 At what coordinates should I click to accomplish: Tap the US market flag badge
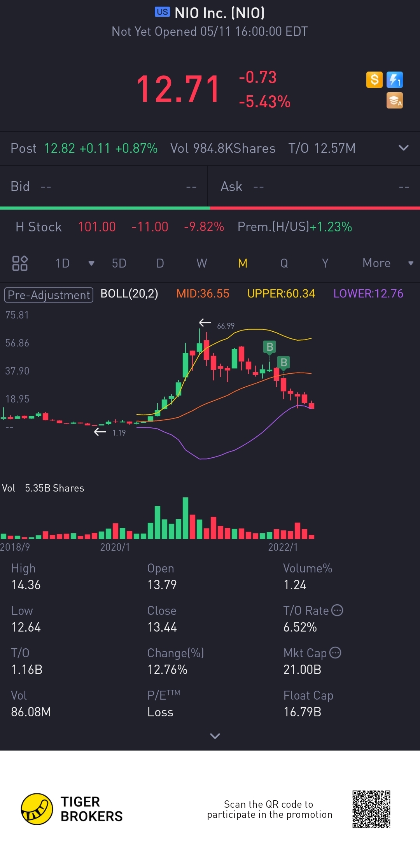(x=162, y=12)
